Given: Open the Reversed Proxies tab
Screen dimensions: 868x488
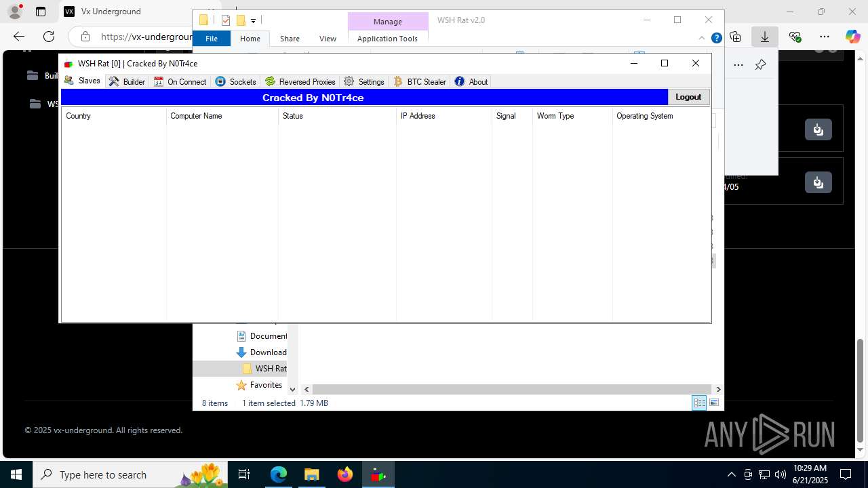Looking at the screenshot, I should point(300,81).
